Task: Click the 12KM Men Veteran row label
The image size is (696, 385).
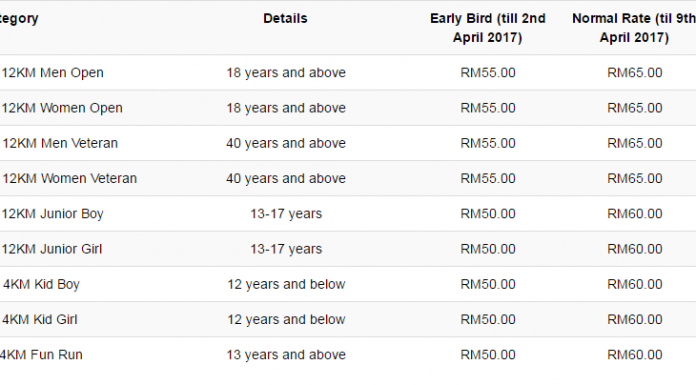Action: point(60,143)
